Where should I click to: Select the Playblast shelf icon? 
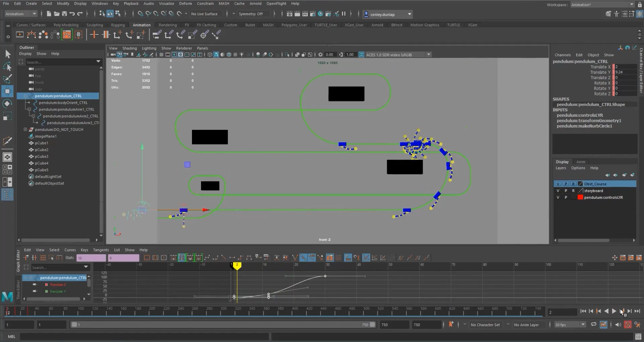click(x=20, y=35)
